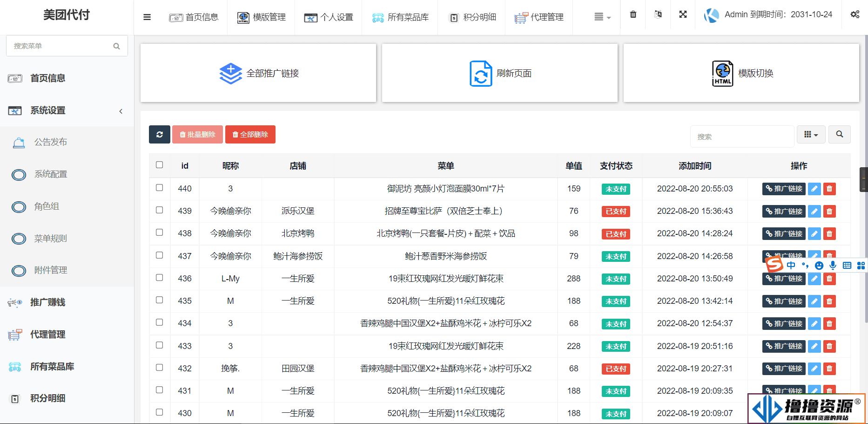Open the 首页信息 top tab
The width and height of the screenshot is (868, 424).
(194, 17)
